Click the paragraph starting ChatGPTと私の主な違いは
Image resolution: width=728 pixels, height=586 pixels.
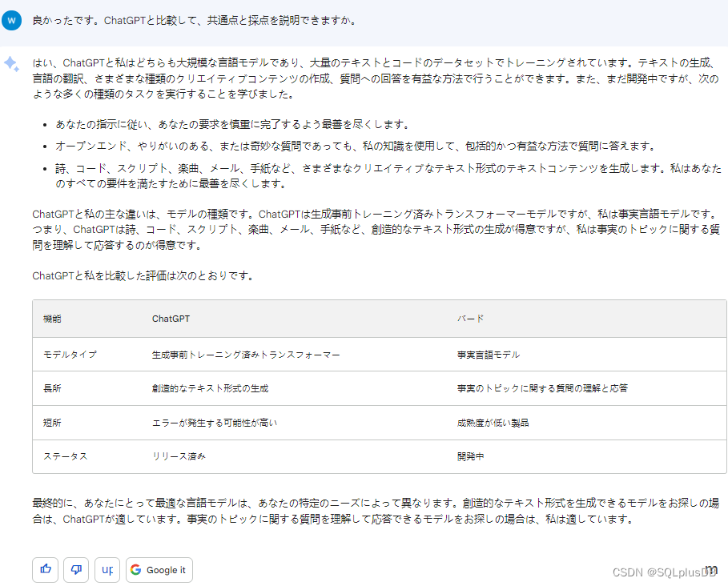(376, 230)
